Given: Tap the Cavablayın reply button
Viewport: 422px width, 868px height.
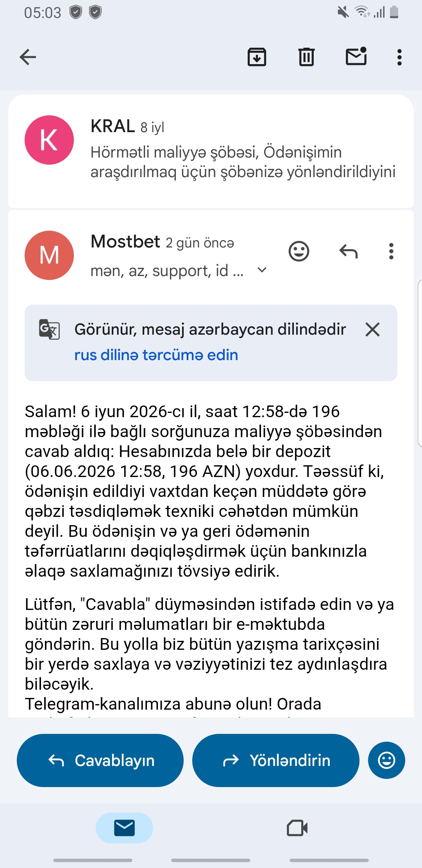Looking at the screenshot, I should point(100,760).
